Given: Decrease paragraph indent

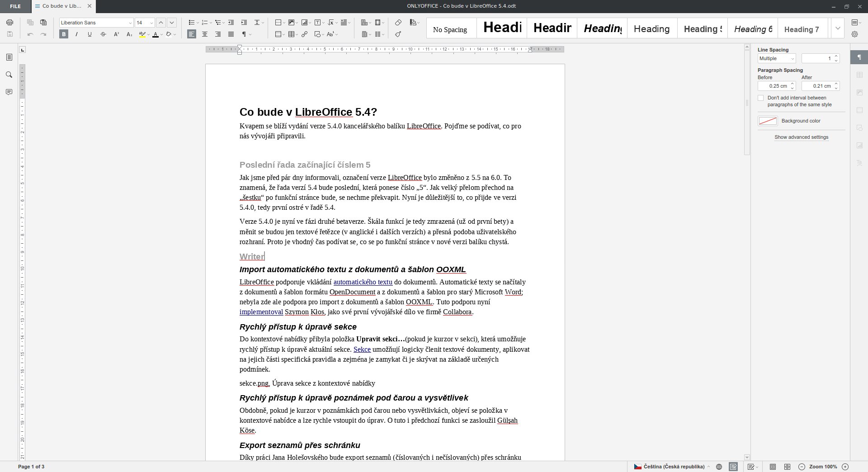Looking at the screenshot, I should [231, 23].
